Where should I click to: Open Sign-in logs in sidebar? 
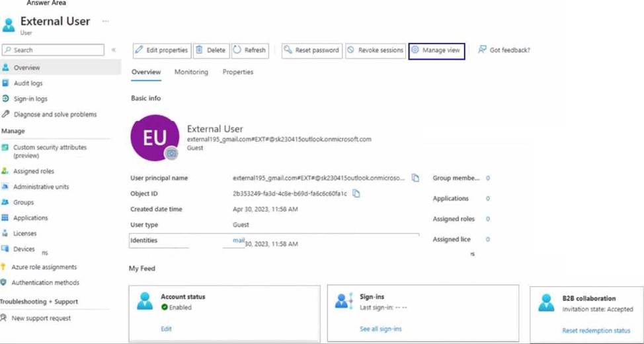[x=30, y=99]
